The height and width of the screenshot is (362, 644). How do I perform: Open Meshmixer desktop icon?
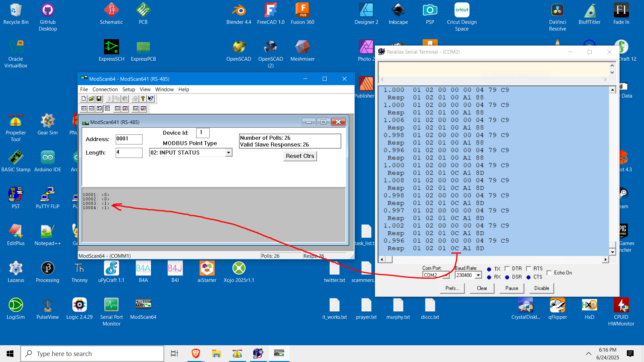[x=303, y=51]
